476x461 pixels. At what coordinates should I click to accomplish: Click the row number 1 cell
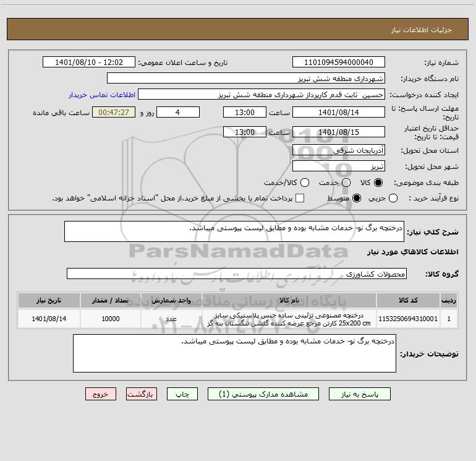[x=449, y=319]
